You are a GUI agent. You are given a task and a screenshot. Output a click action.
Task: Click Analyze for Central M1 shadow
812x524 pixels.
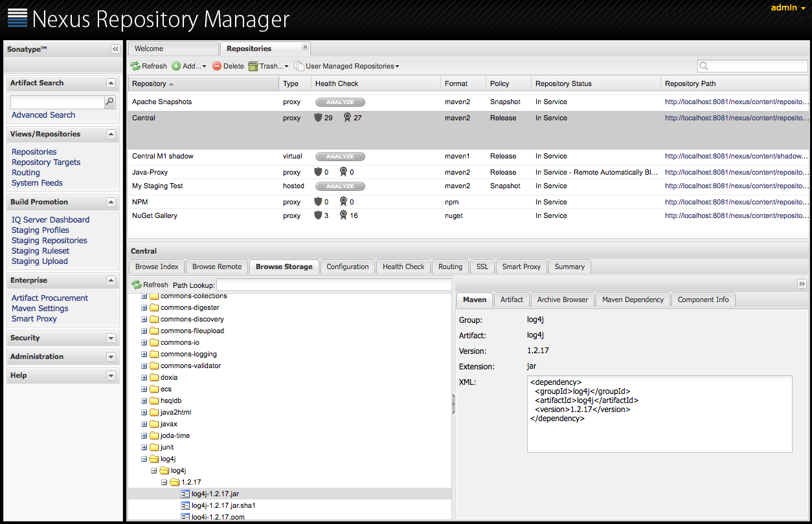(340, 157)
